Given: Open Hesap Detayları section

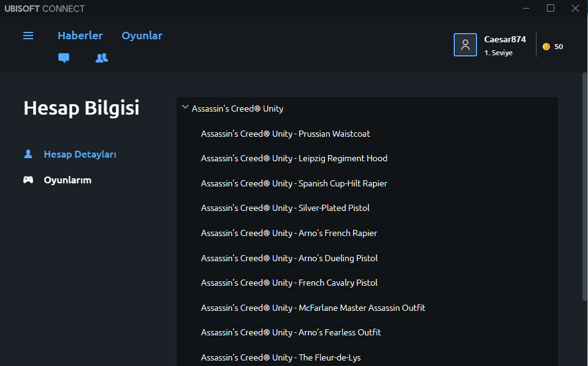Looking at the screenshot, I should coord(80,154).
